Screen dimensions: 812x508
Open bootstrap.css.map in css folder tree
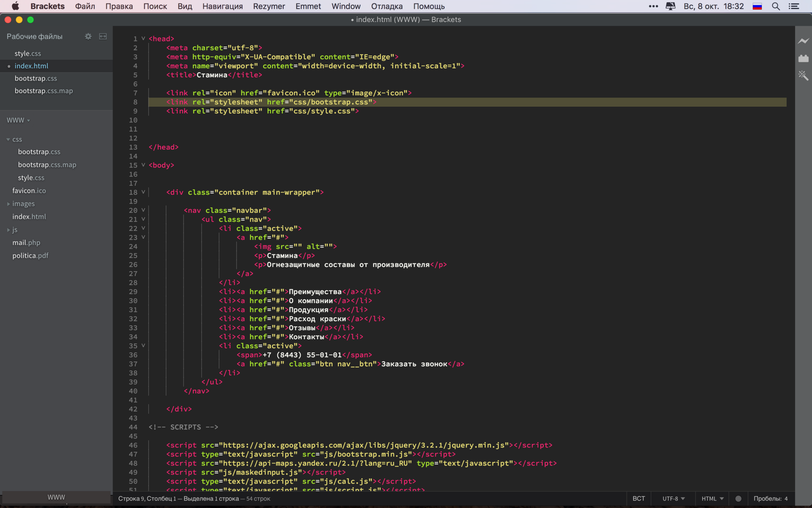tap(47, 165)
